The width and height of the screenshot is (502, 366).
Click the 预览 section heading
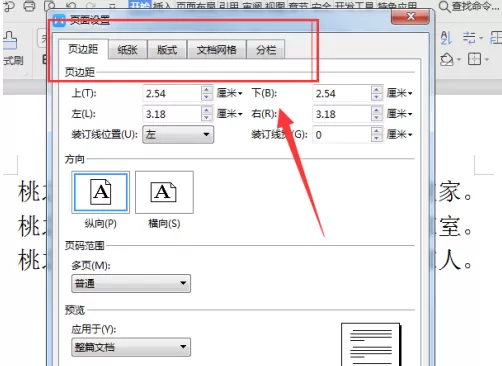click(x=75, y=310)
